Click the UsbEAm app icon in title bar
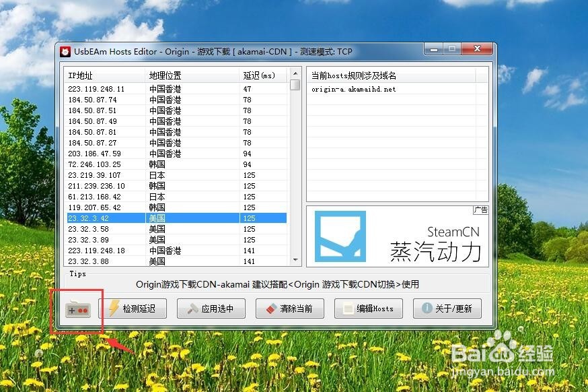The image size is (588, 392). (65, 52)
